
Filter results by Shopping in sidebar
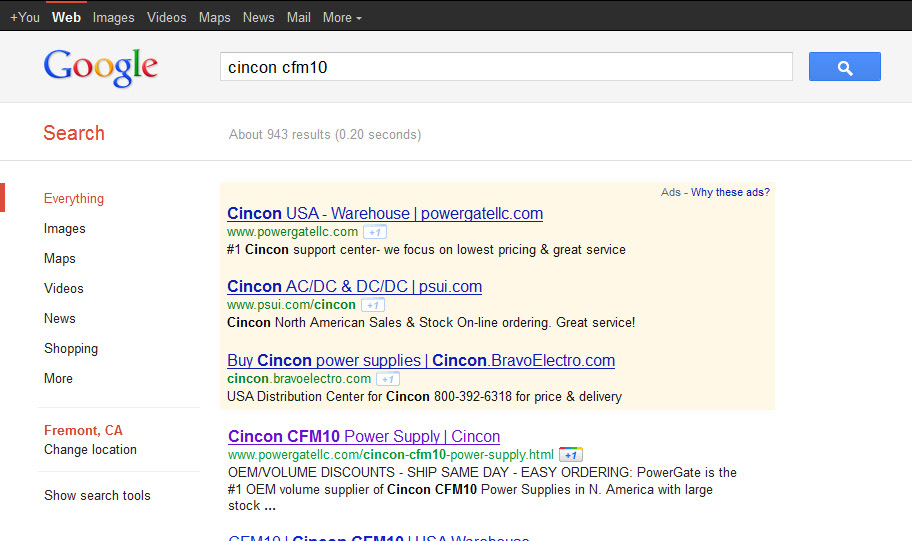(x=71, y=349)
